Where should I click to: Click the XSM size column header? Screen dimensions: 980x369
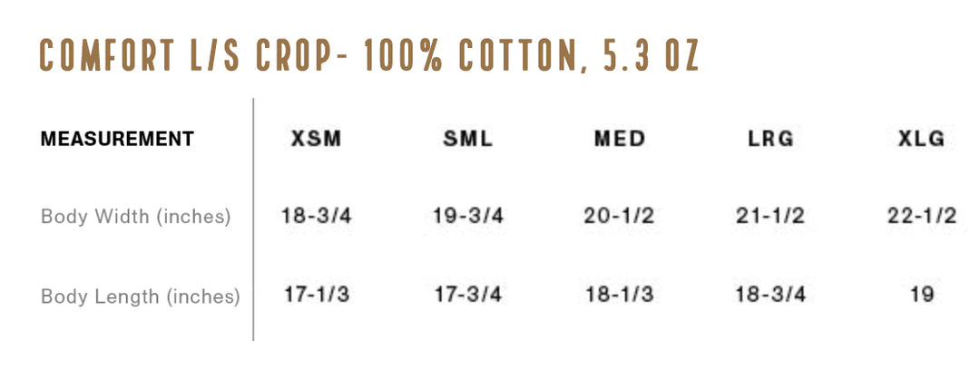[x=317, y=139]
